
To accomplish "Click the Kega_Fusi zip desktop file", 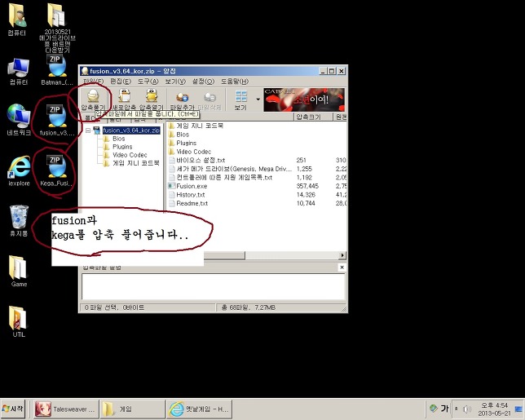I will (x=56, y=170).
